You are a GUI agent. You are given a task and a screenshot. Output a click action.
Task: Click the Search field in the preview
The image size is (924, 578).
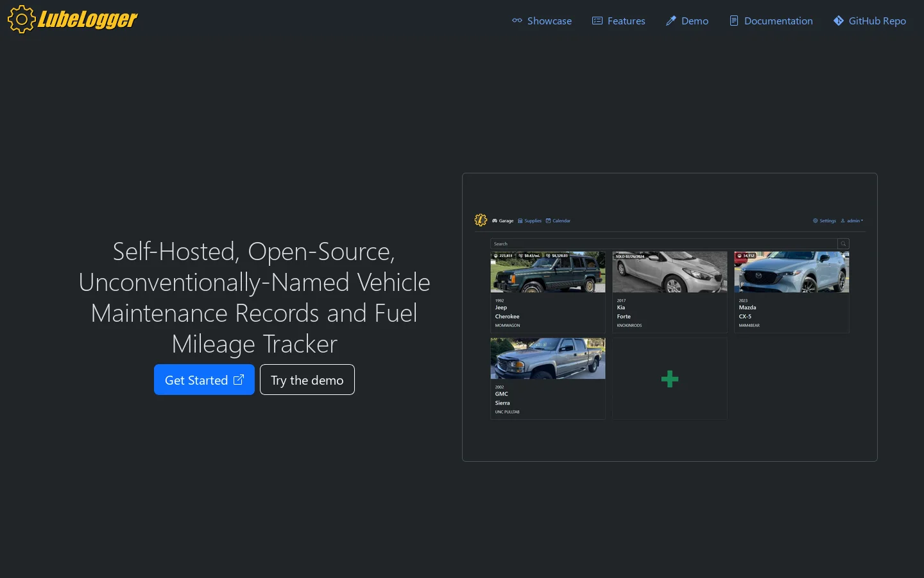tap(664, 244)
